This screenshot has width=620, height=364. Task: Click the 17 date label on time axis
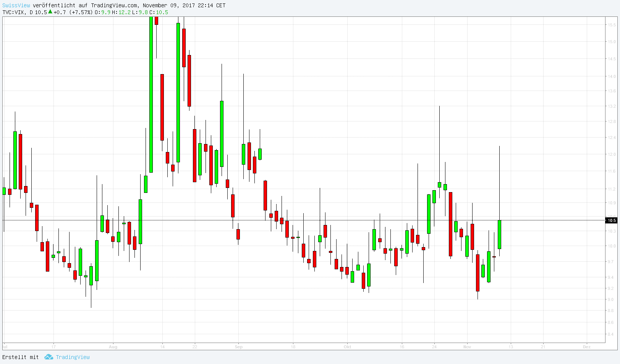(x=53, y=347)
